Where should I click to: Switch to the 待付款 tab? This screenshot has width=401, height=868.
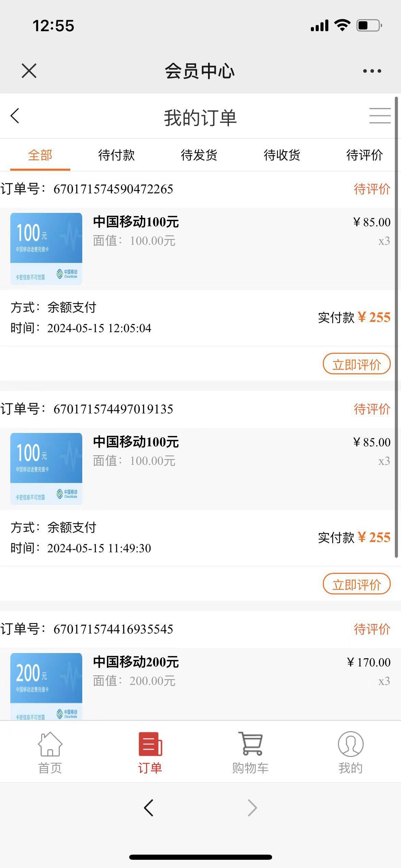[117, 155]
